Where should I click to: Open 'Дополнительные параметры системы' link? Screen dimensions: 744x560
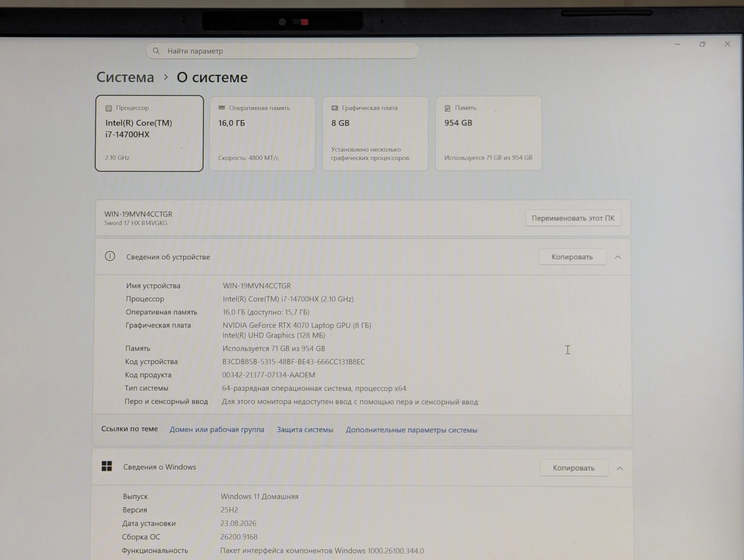click(411, 430)
